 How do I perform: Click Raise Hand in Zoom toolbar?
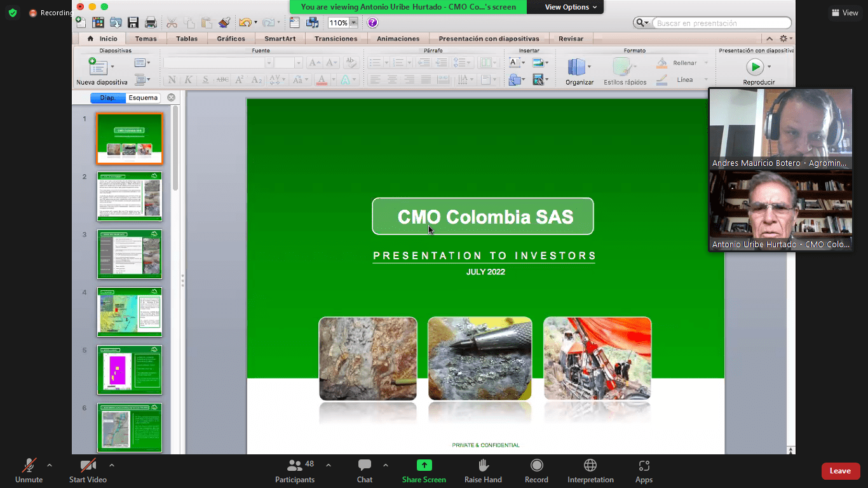coord(483,471)
